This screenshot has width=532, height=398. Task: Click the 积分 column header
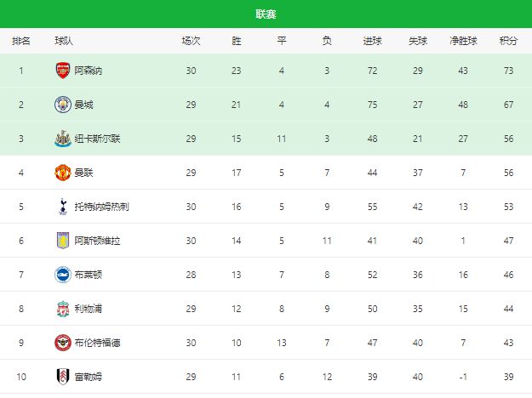[x=508, y=41]
